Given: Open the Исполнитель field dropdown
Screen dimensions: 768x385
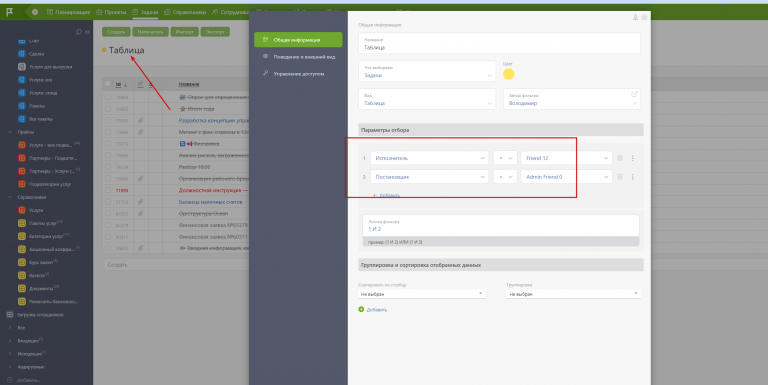Looking at the screenshot, I should pyautogui.click(x=429, y=158).
